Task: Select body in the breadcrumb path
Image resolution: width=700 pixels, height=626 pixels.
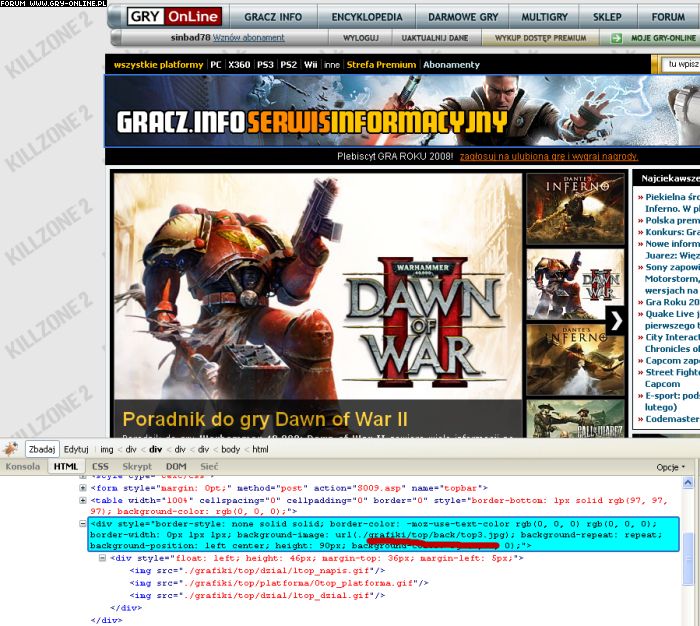Action: 230,449
